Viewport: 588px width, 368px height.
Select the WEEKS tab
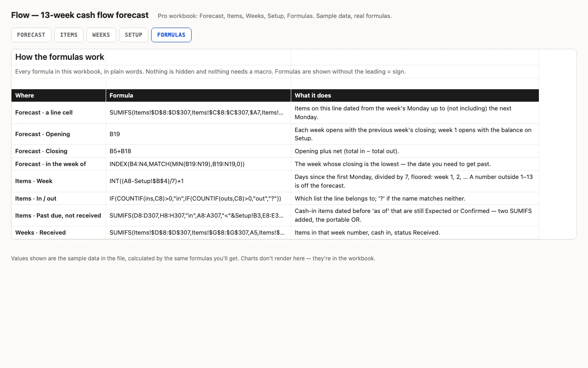(101, 35)
